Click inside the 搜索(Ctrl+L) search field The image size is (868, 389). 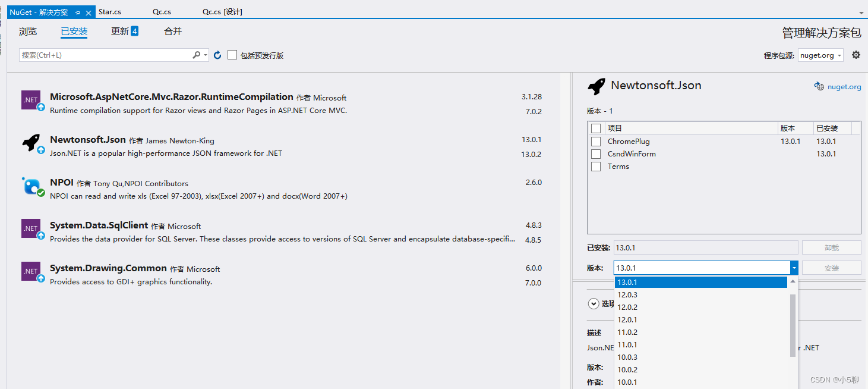107,55
